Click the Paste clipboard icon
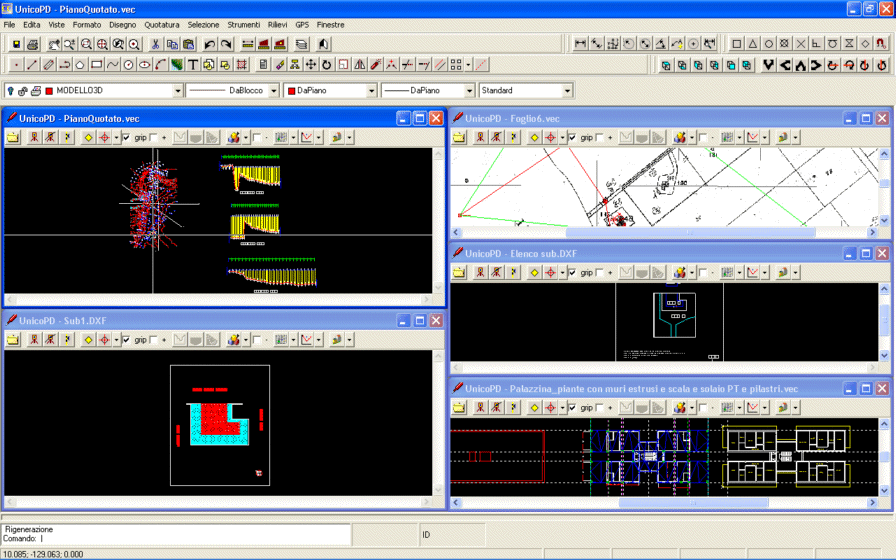This screenshot has height=560, width=896. (x=188, y=44)
